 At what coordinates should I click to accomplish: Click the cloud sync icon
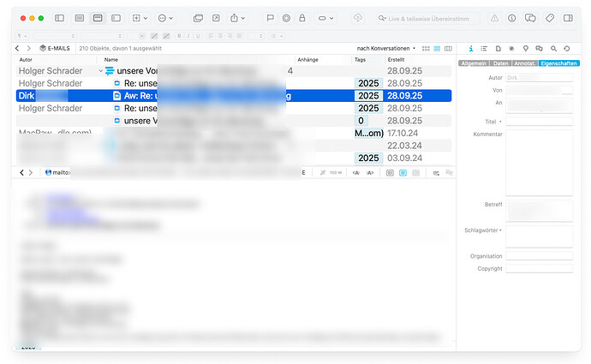click(x=357, y=18)
